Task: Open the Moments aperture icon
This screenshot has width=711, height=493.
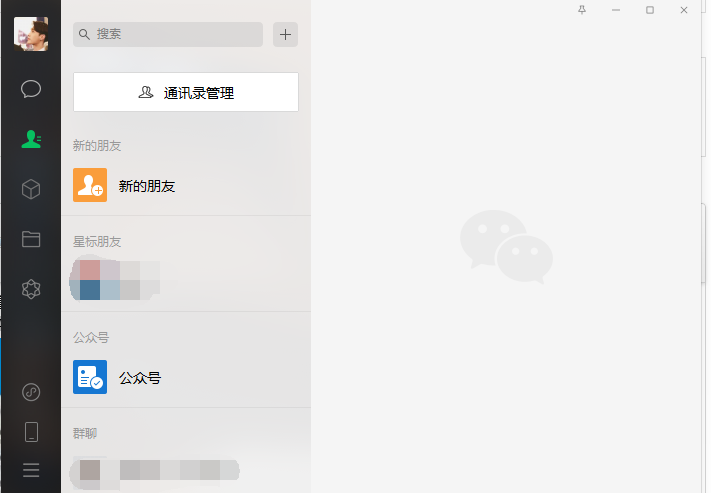Action: (x=31, y=289)
